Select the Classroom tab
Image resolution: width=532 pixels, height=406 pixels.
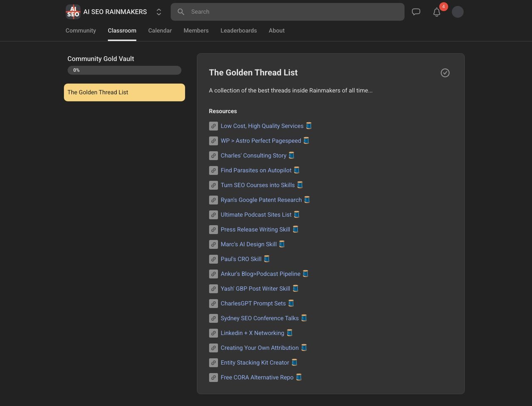click(x=122, y=30)
